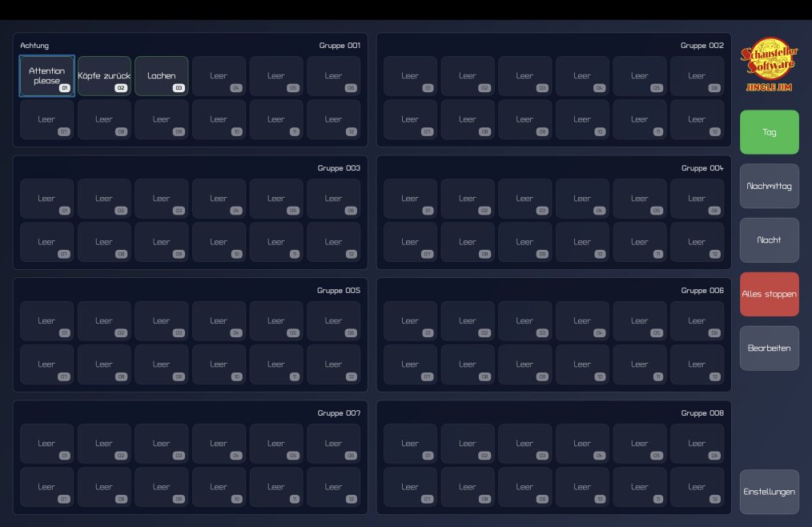Click the "Gruppe 001" label
812x527 pixels.
click(340, 46)
